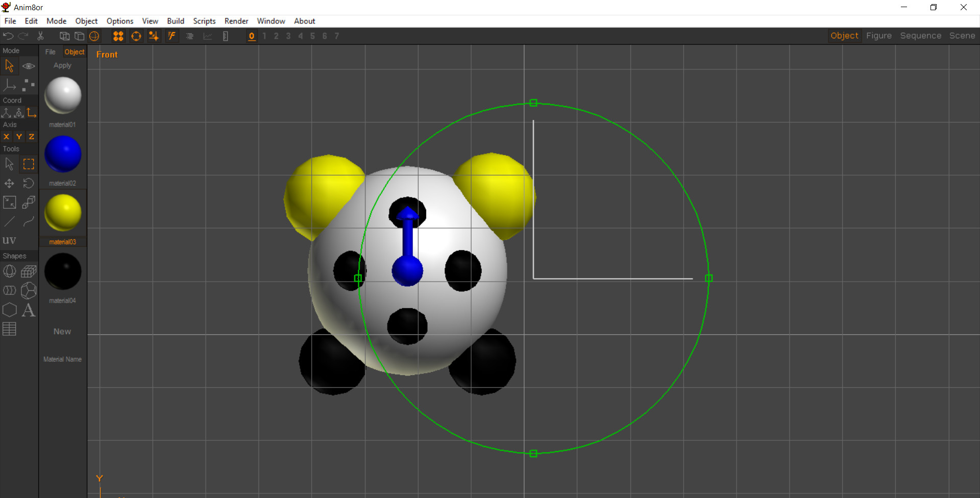Screen dimensions: 980x498
Task: Select the curved Spline tool
Action: pos(29,221)
